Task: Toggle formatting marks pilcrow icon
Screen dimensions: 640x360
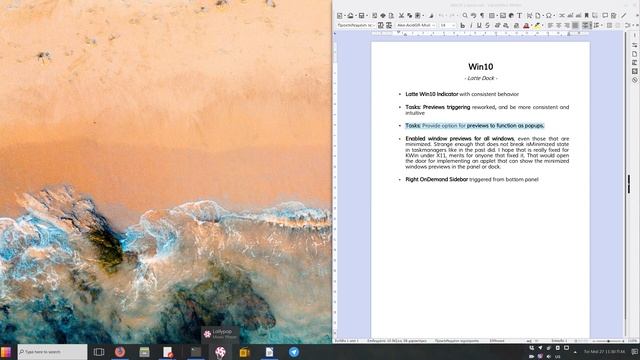Action: click(x=482, y=16)
